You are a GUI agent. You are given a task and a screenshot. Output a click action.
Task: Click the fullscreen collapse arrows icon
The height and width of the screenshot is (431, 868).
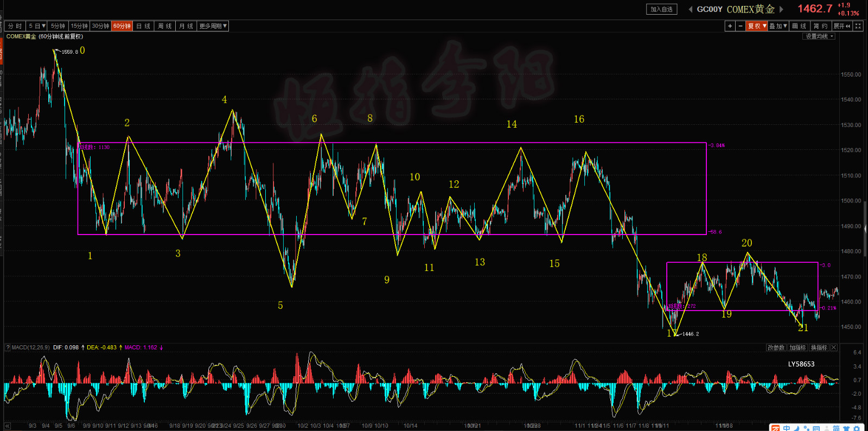click(x=858, y=26)
